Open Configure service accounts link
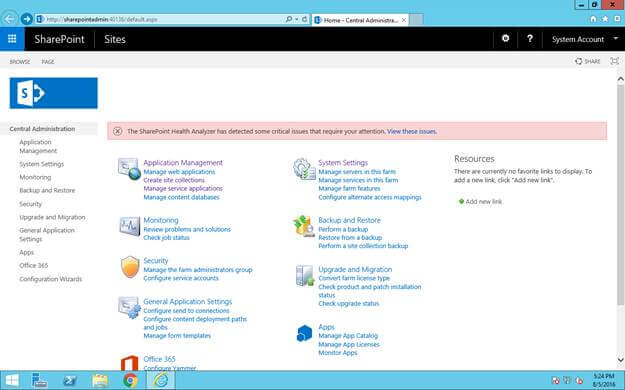 tap(181, 278)
